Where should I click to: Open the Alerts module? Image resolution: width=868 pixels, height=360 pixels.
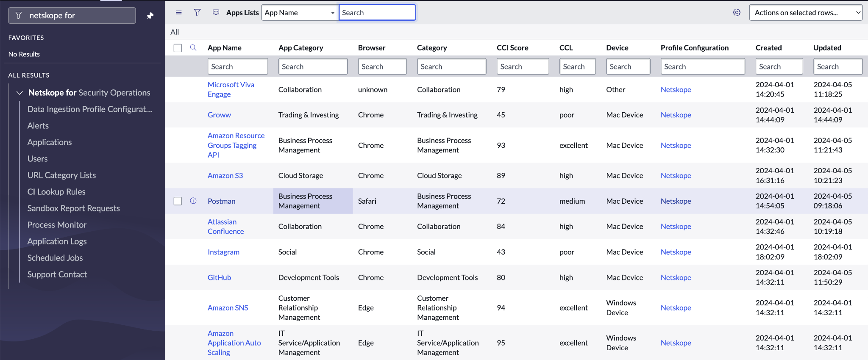(38, 126)
